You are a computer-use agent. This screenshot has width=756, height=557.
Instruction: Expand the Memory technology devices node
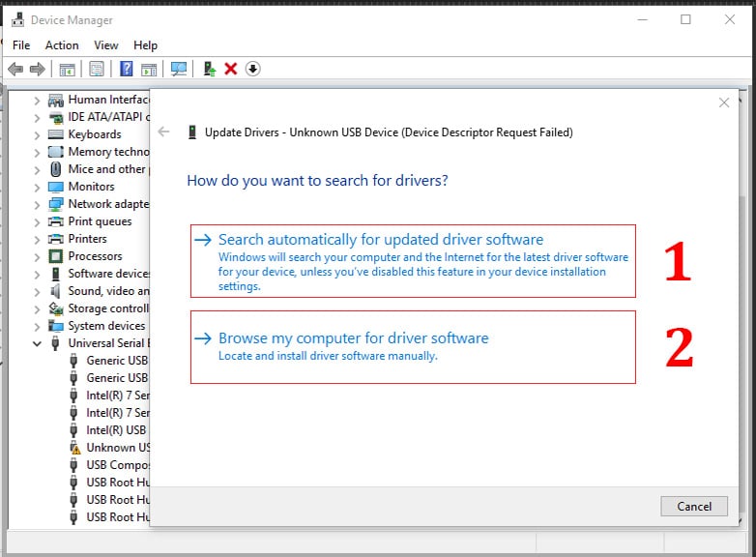pyautogui.click(x=37, y=153)
